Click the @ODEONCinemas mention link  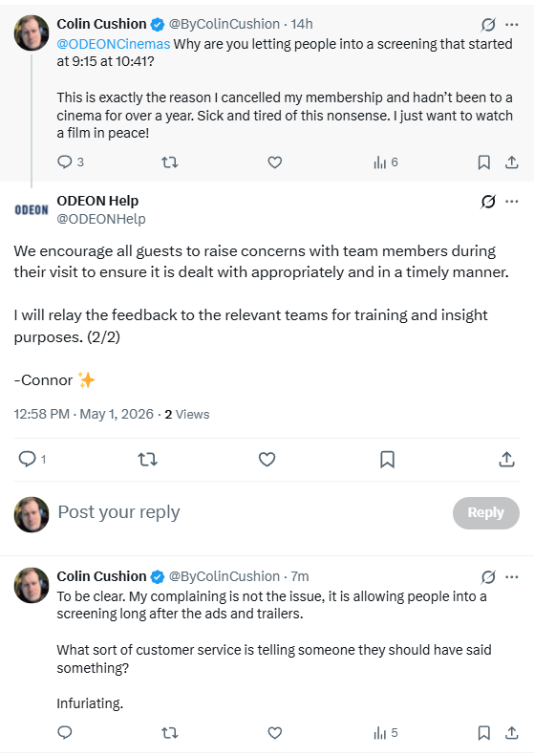coord(114,44)
